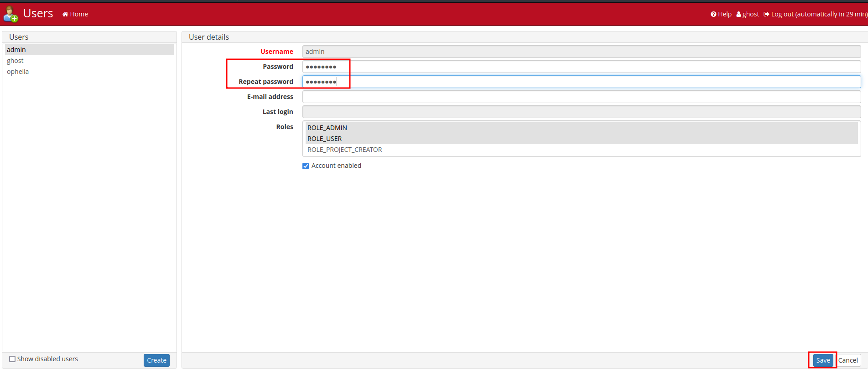Screen dimensions: 868x369
Task: Toggle the Account enabled checkbox
Action: [x=306, y=166]
